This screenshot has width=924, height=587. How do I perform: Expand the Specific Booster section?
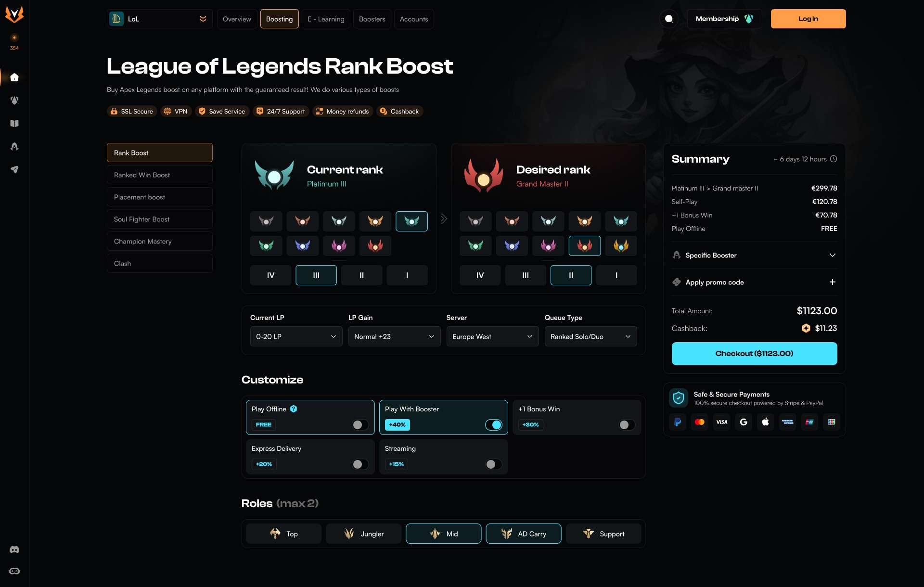pos(754,255)
